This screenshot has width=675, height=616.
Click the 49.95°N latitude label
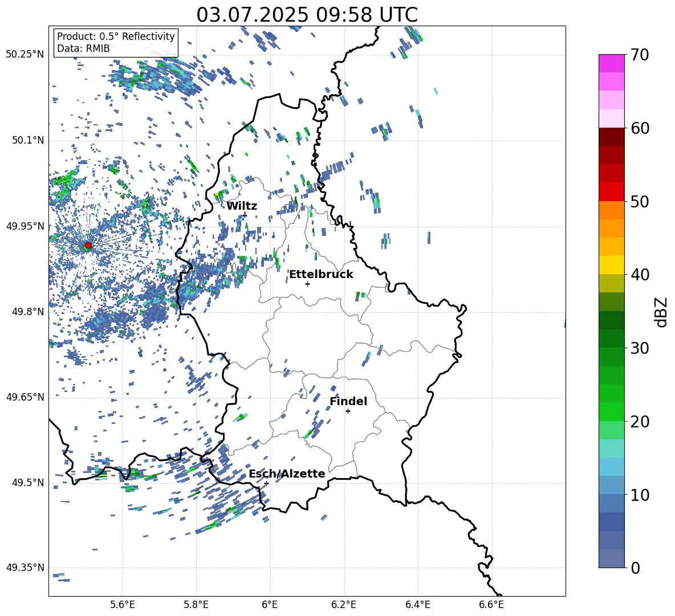coord(25,226)
